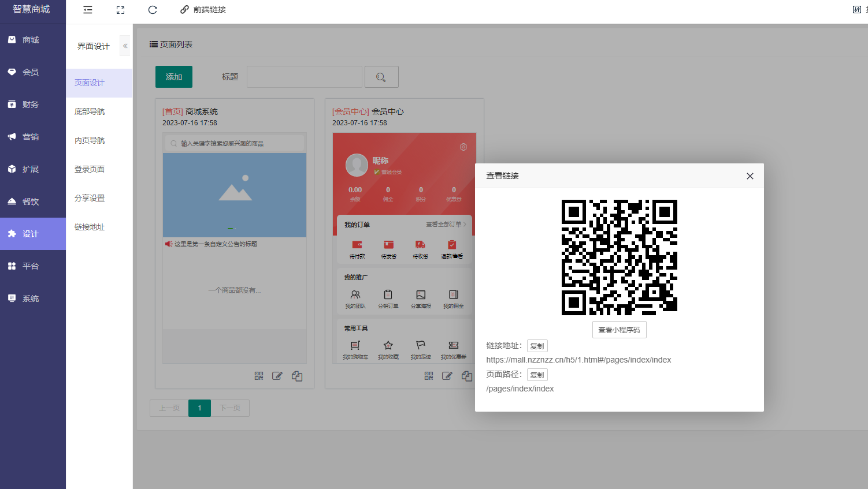Open the 营销 sidebar section
Image resolution: width=868 pixels, height=489 pixels.
pyautogui.click(x=33, y=137)
